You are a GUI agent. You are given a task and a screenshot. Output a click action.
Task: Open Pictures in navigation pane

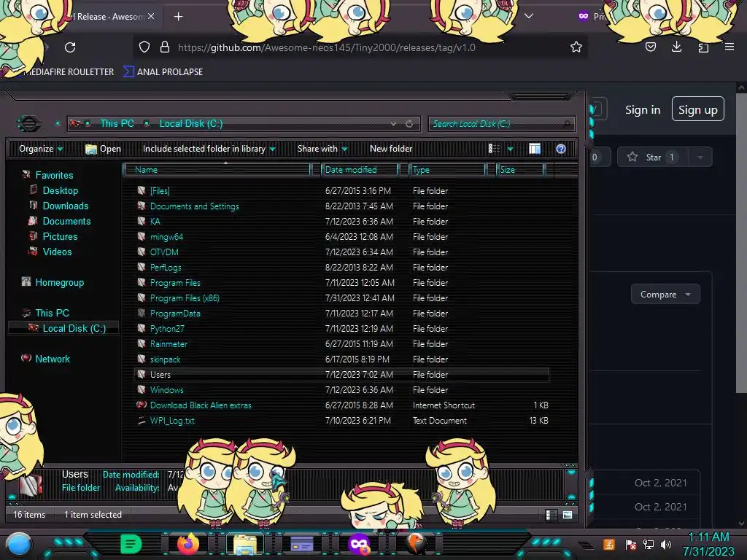60,236
